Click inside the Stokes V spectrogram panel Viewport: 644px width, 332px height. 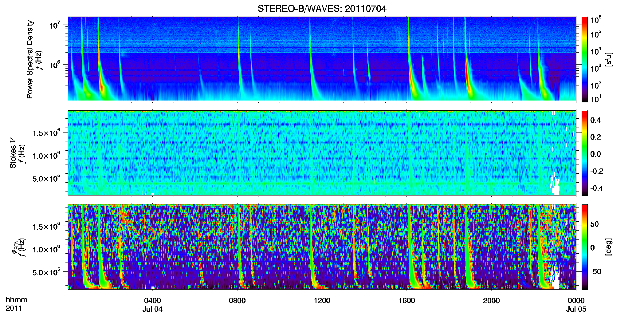pos(322,153)
